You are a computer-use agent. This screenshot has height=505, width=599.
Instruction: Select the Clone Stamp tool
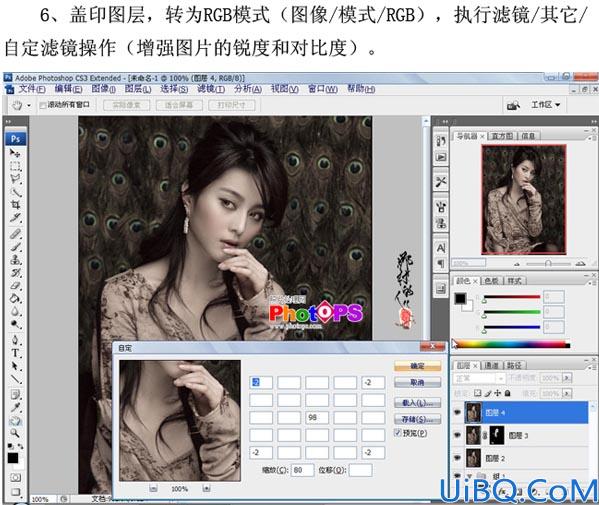15,260
